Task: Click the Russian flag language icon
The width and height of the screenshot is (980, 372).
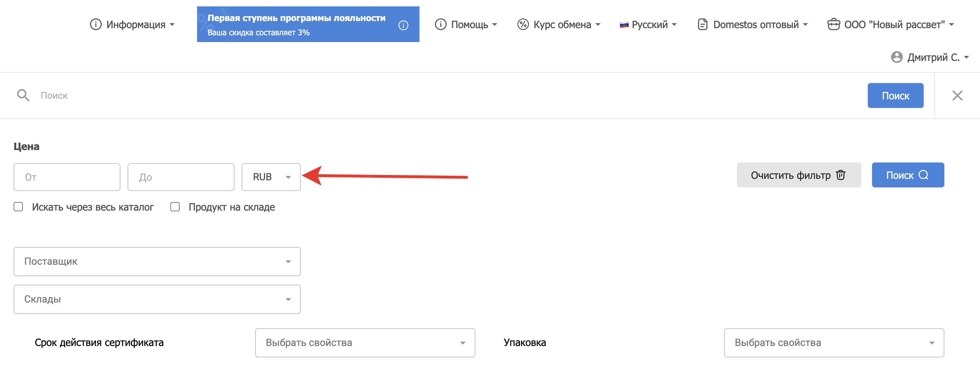Action: click(624, 25)
